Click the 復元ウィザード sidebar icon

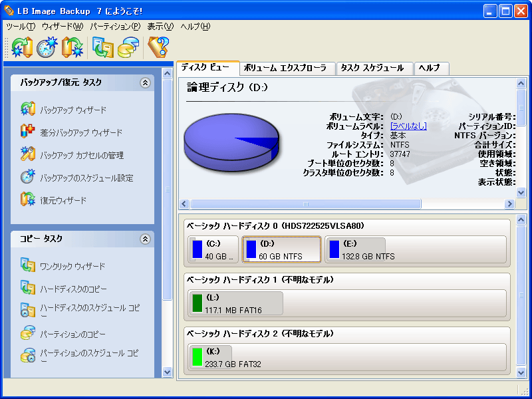28,199
